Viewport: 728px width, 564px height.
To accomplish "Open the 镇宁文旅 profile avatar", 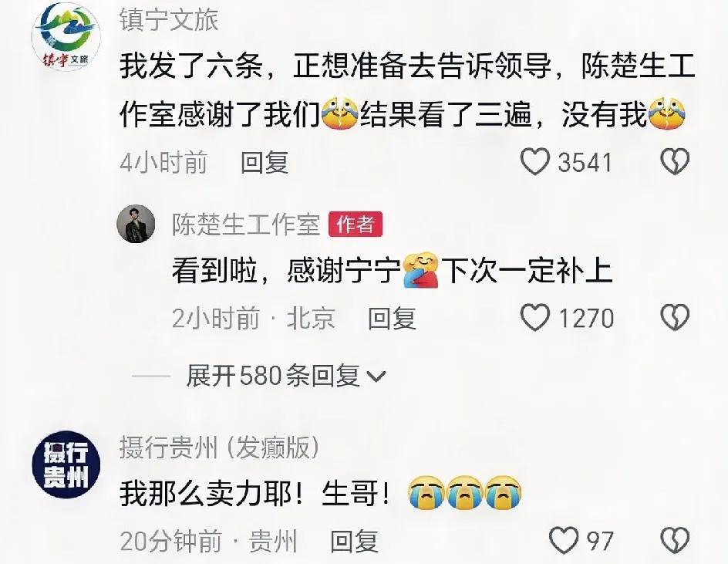I will [x=66, y=37].
